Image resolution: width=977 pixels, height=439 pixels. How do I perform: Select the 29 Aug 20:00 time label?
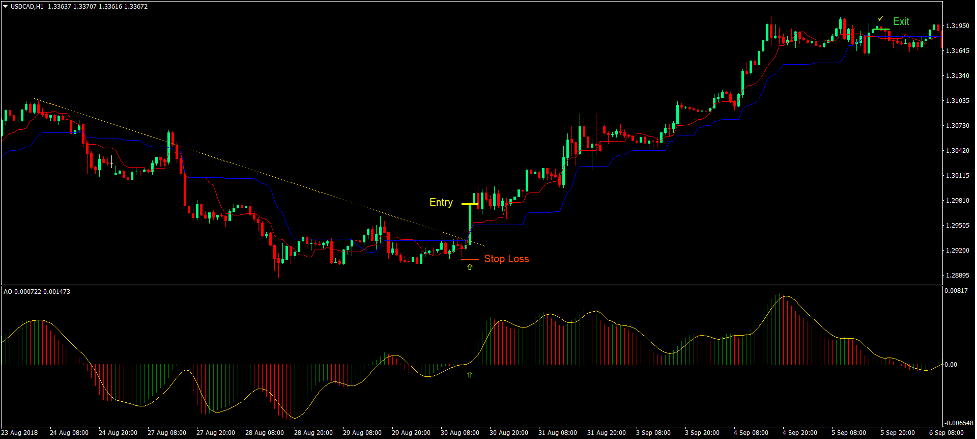click(x=411, y=432)
